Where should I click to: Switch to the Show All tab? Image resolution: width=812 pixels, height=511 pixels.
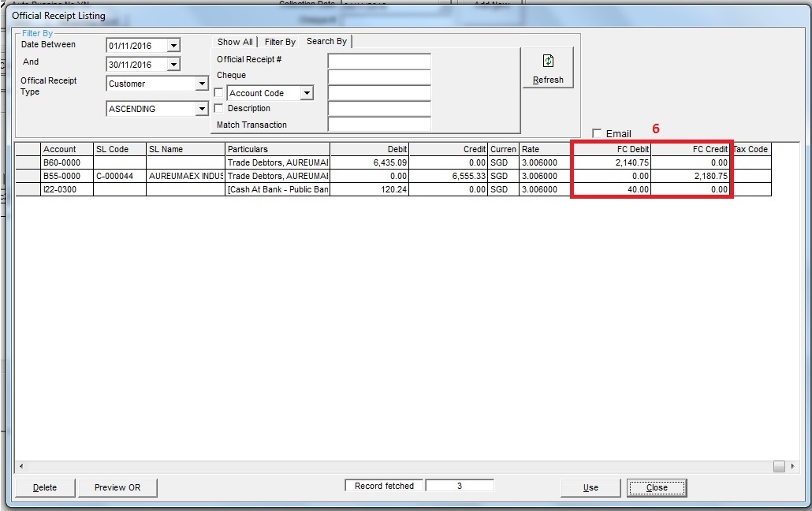tap(235, 42)
